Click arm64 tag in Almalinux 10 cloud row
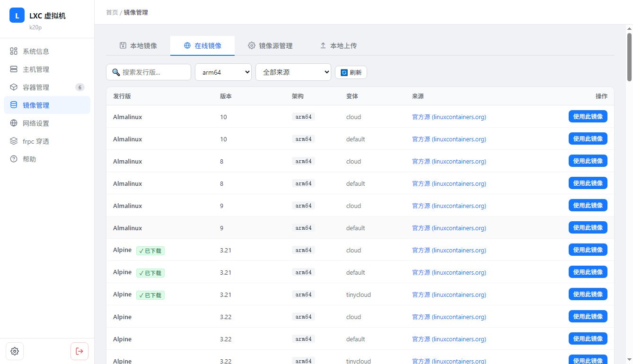This screenshot has width=633, height=364. tap(303, 117)
